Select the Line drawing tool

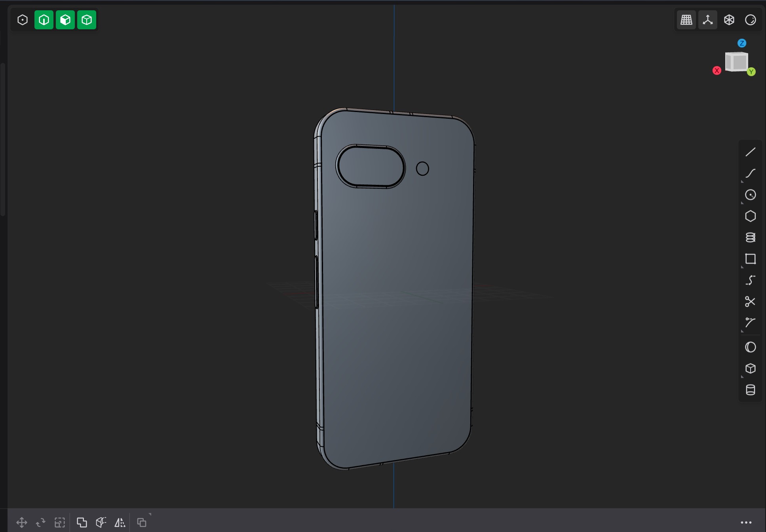pos(750,152)
